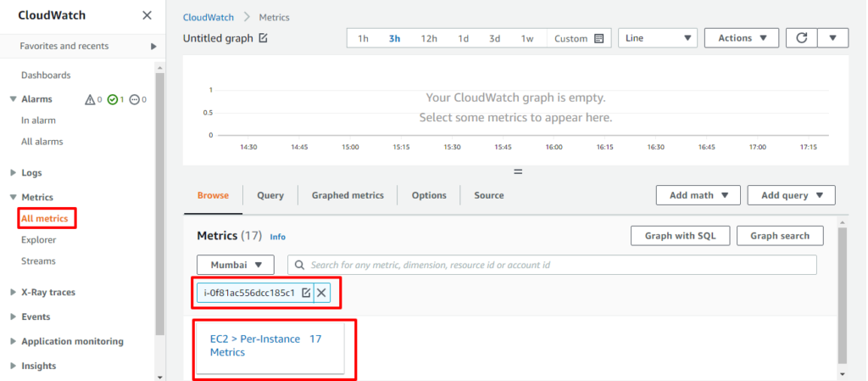Select the 3d time range
Screen dimensions: 868x381
pyautogui.click(x=494, y=38)
